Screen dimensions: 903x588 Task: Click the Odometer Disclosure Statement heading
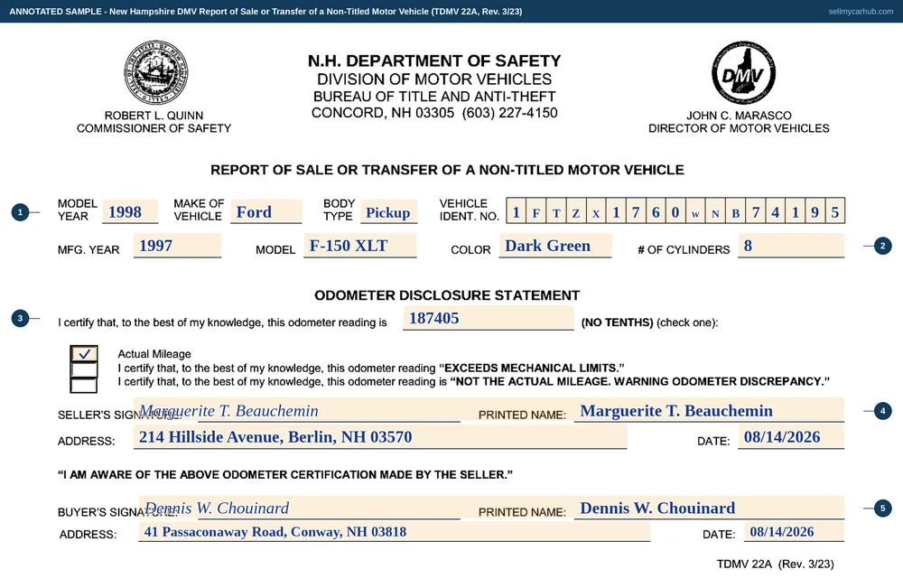[447, 295]
